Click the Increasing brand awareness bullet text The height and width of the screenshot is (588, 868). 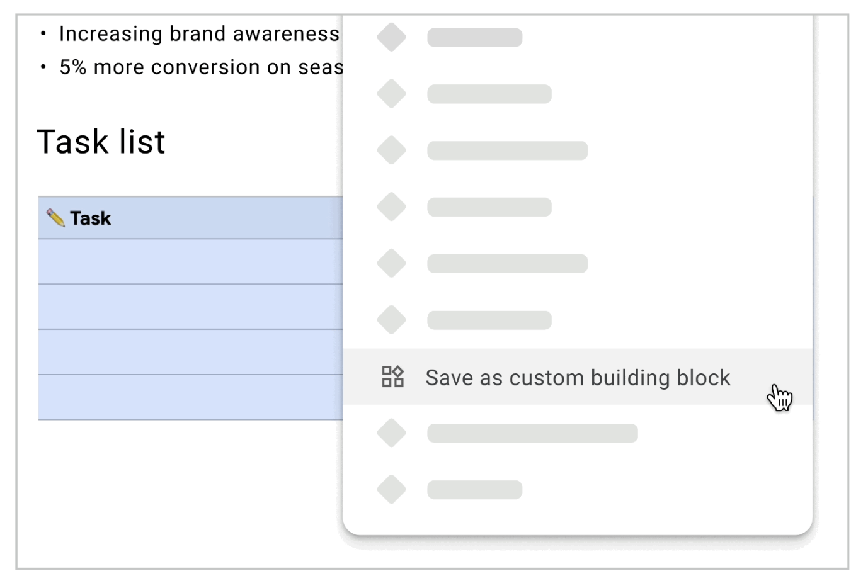pyautogui.click(x=199, y=33)
